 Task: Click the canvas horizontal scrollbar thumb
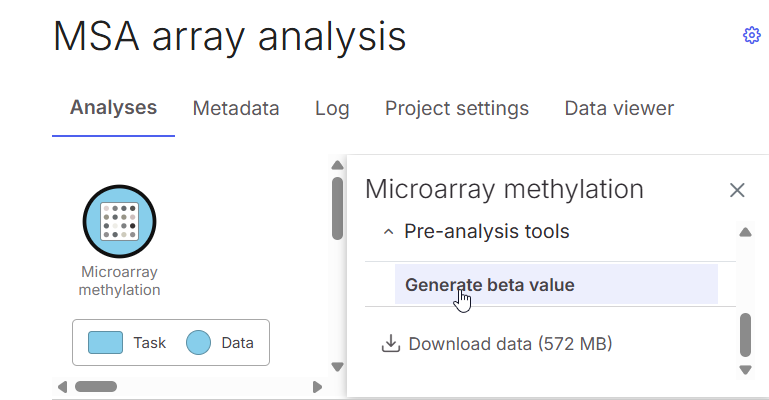(96, 386)
